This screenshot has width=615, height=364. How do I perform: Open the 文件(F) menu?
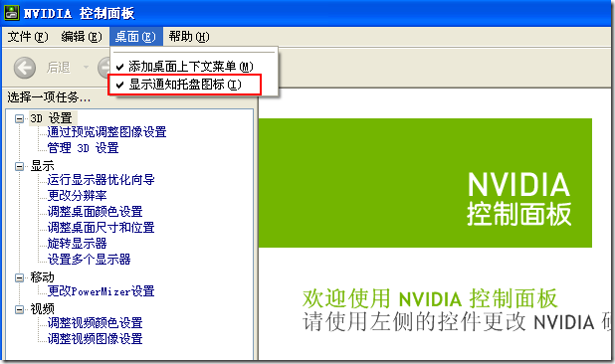pos(28,37)
